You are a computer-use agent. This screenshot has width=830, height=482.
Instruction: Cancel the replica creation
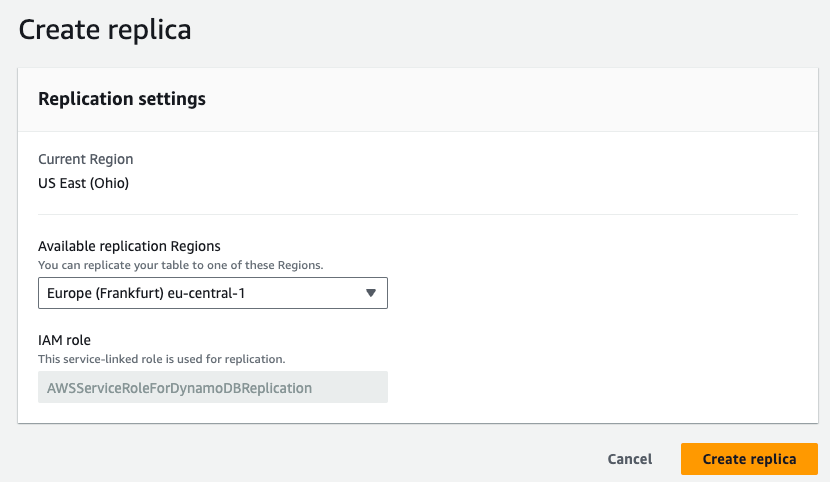click(630, 459)
